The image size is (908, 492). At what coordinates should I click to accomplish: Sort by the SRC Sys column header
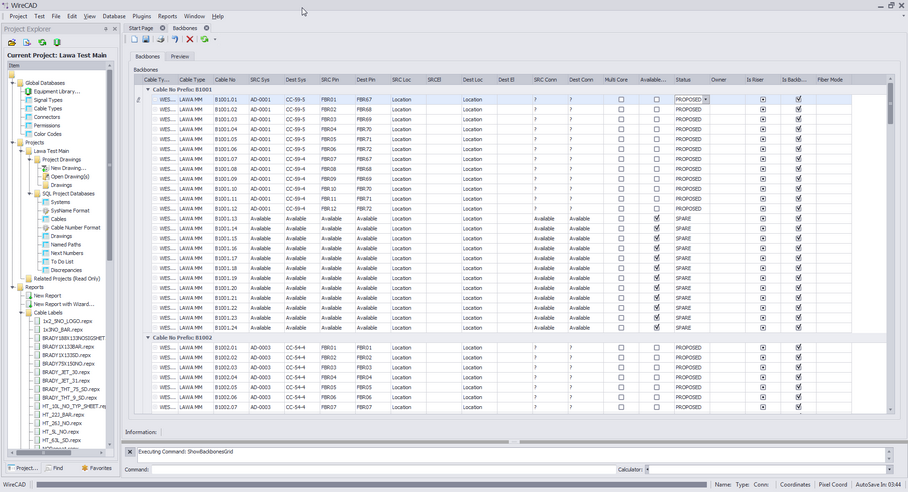click(266, 80)
